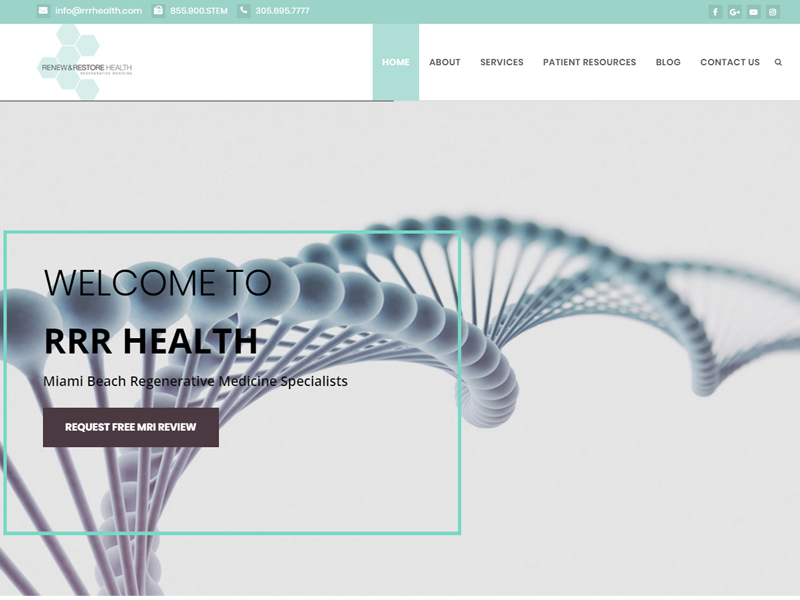The width and height of the screenshot is (800, 600).
Task: Click Request Free MRI Review button
Action: pos(131,427)
